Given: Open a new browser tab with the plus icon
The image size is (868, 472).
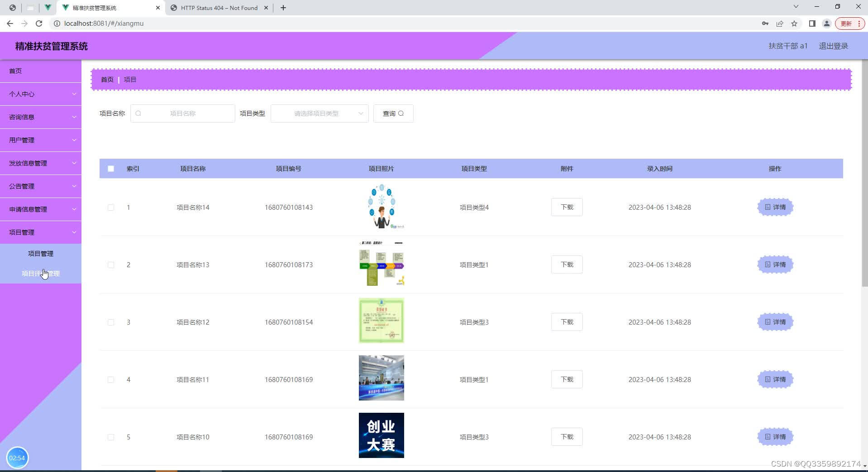Looking at the screenshot, I should click(x=283, y=8).
